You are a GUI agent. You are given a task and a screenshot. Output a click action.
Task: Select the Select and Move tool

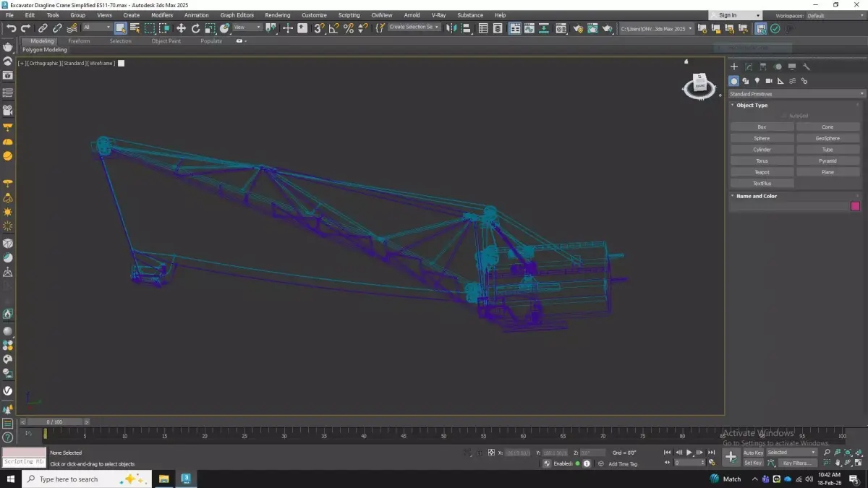[181, 28]
